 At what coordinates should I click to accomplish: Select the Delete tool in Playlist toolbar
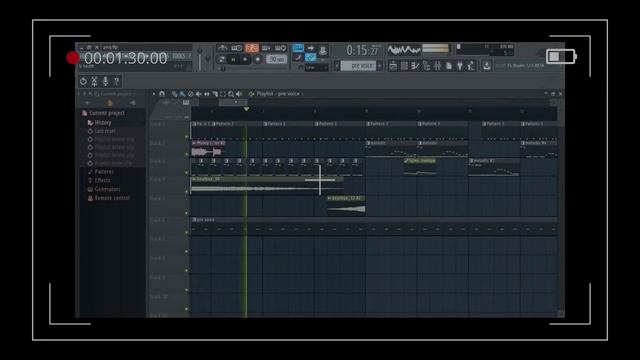tap(191, 94)
